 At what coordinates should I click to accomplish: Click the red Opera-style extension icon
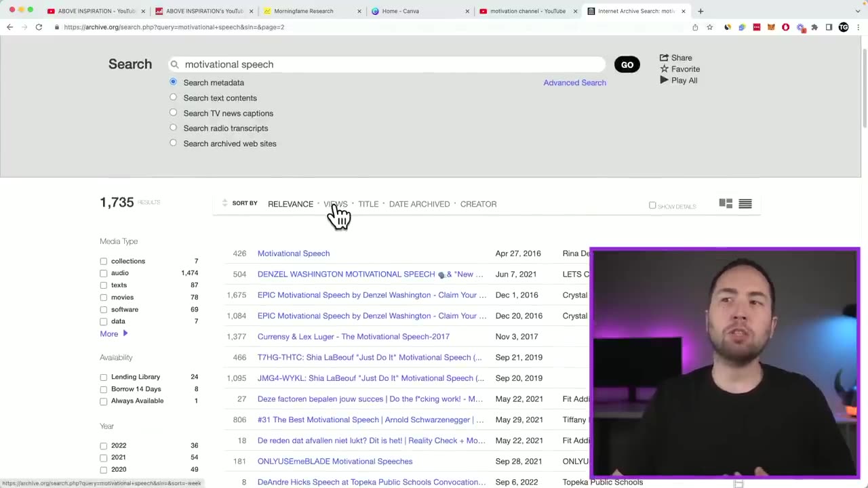(x=785, y=27)
